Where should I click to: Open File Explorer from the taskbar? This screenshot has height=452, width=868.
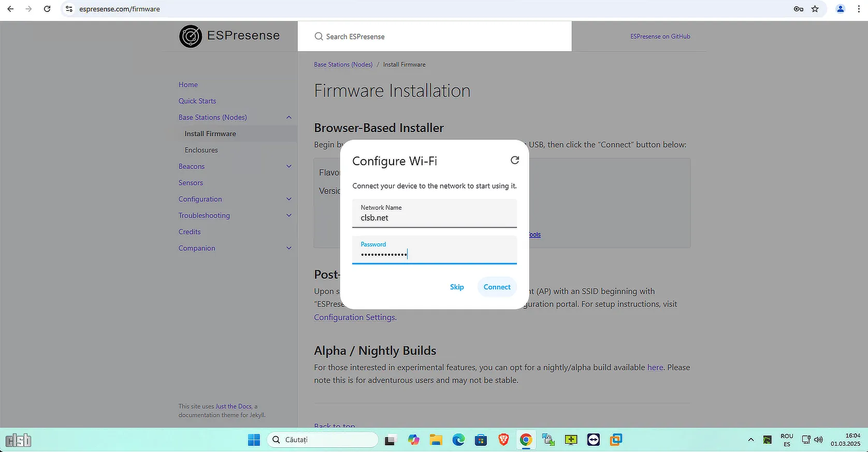(x=436, y=440)
